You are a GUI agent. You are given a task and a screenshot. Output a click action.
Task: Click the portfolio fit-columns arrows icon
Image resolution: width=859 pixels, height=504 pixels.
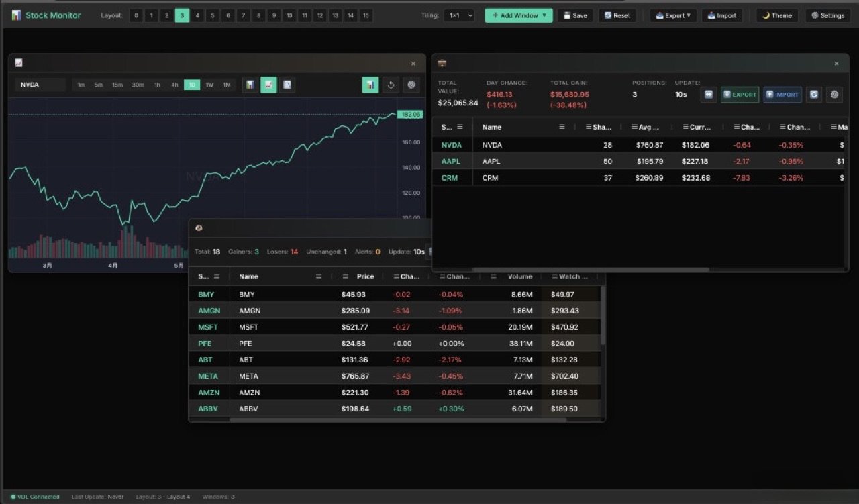tap(709, 95)
